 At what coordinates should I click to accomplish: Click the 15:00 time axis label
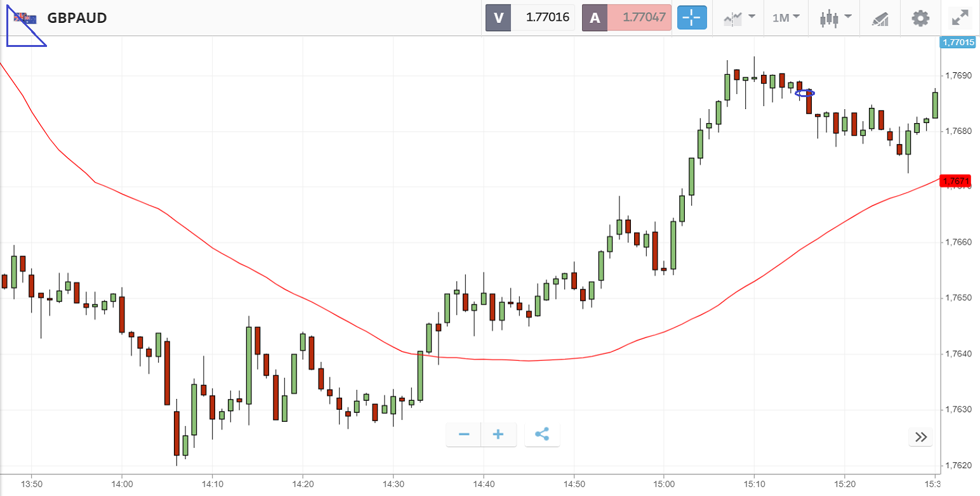point(663,484)
